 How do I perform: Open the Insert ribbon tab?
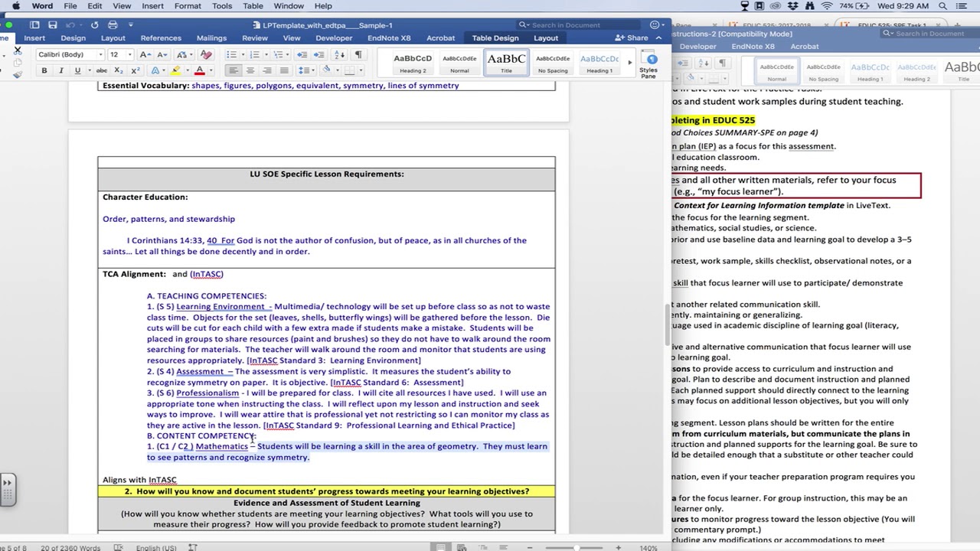tap(34, 38)
